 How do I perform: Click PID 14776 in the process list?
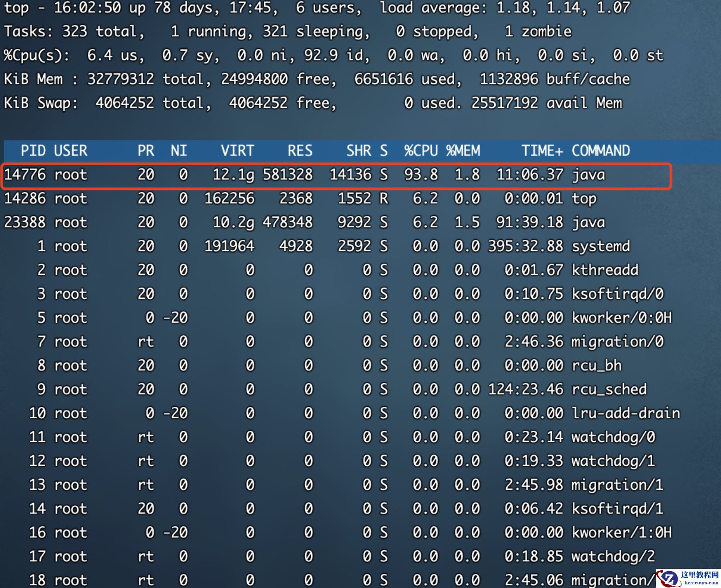[x=25, y=175]
